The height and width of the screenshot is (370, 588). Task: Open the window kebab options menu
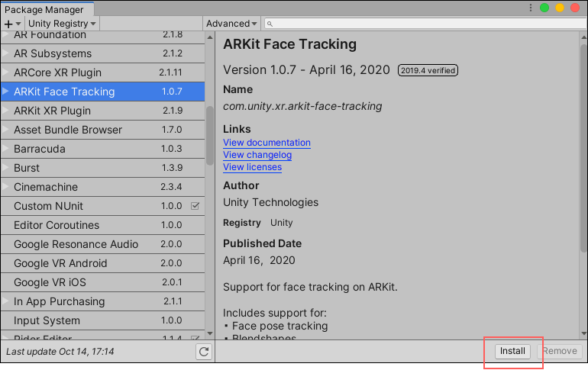coord(530,8)
